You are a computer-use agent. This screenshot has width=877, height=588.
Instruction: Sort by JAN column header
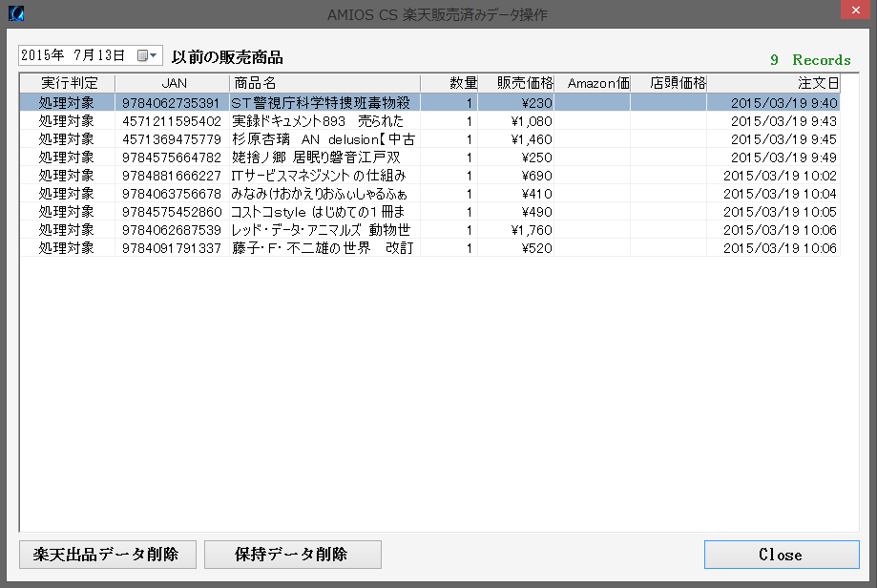point(173,83)
